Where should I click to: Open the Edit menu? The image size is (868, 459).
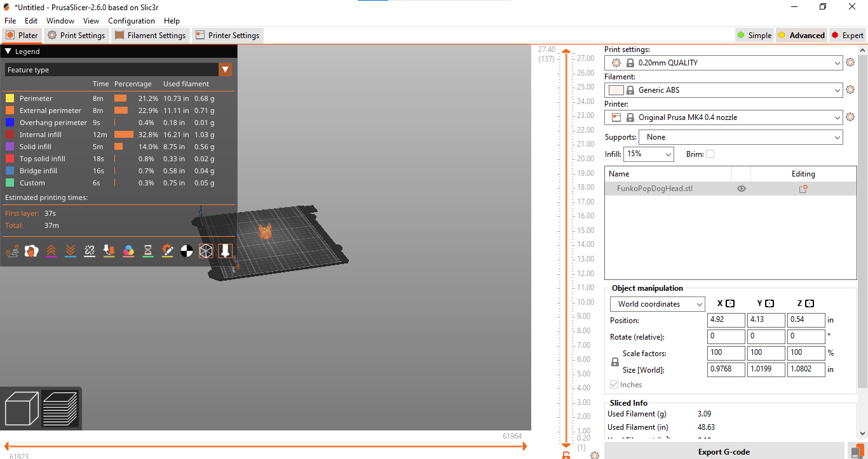31,21
